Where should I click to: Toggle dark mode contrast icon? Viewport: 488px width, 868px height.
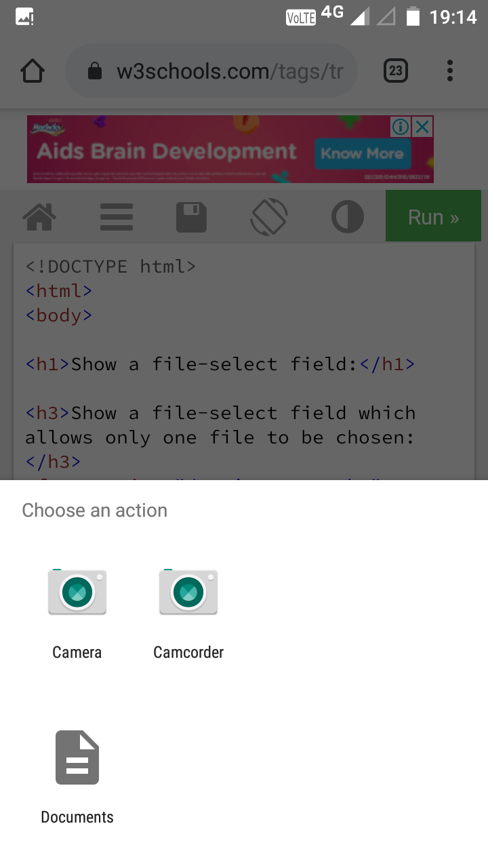tap(347, 218)
